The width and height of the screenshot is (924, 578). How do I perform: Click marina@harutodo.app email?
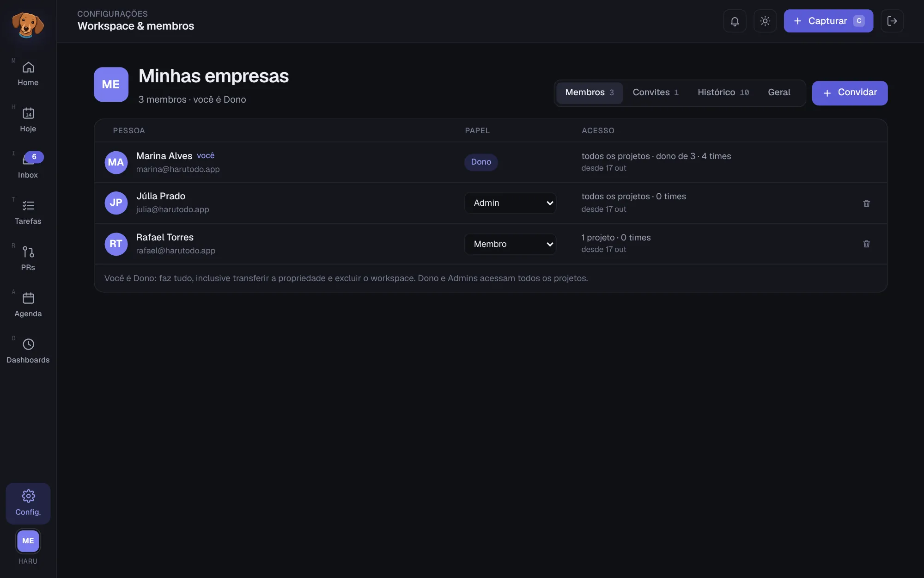tap(178, 170)
